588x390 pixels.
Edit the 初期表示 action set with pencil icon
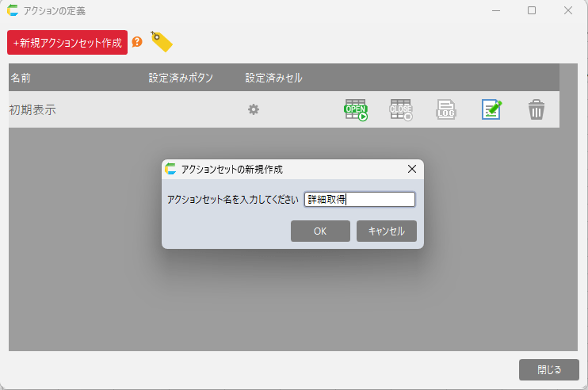tap(491, 109)
